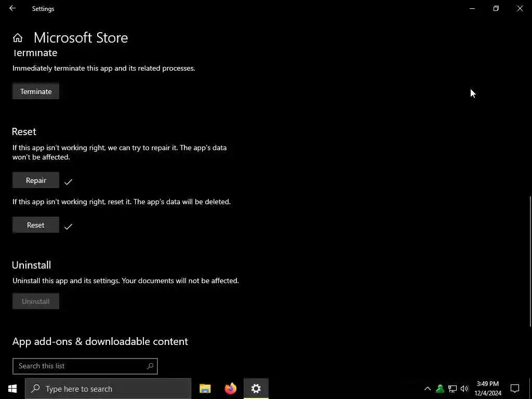The width and height of the screenshot is (532, 399).
Task: Focus the 'Search this list' field
Action: (x=85, y=366)
